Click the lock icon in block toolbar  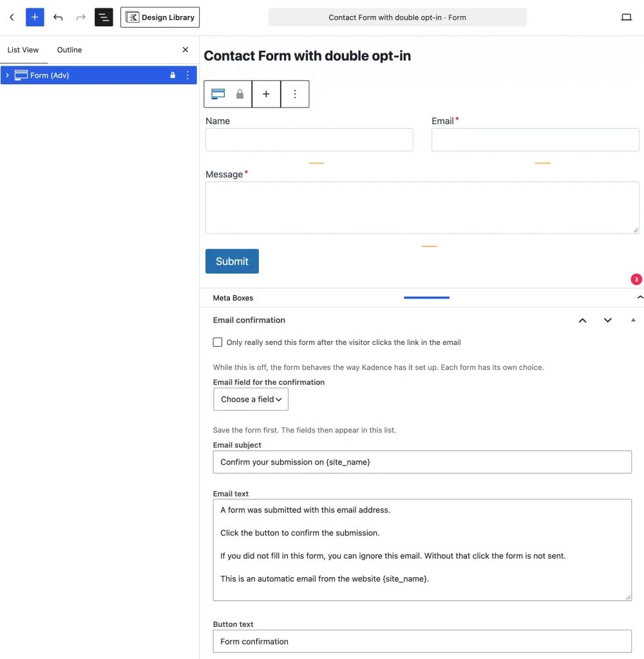[240, 94]
